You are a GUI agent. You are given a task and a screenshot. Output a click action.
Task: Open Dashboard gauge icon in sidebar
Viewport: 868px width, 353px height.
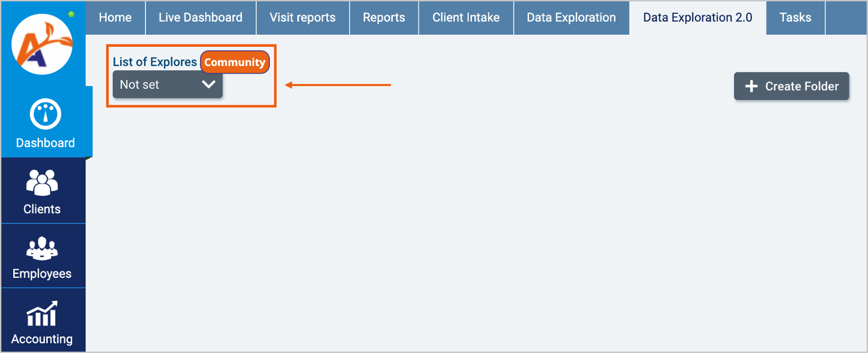(x=46, y=115)
